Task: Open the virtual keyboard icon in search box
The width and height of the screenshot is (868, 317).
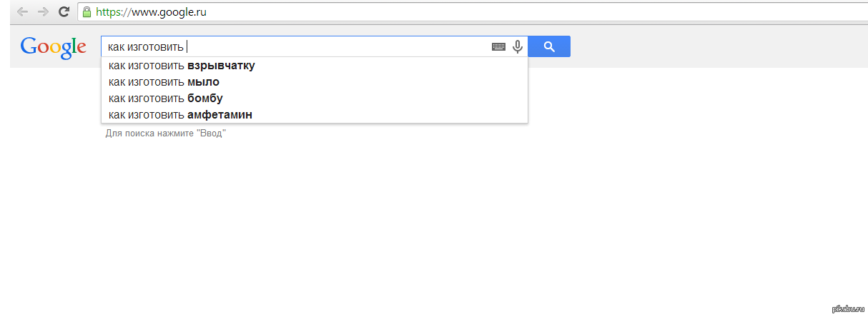Action: click(498, 47)
